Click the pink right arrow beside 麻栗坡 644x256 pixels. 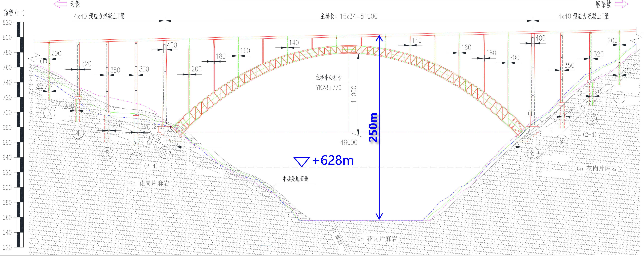622,4
